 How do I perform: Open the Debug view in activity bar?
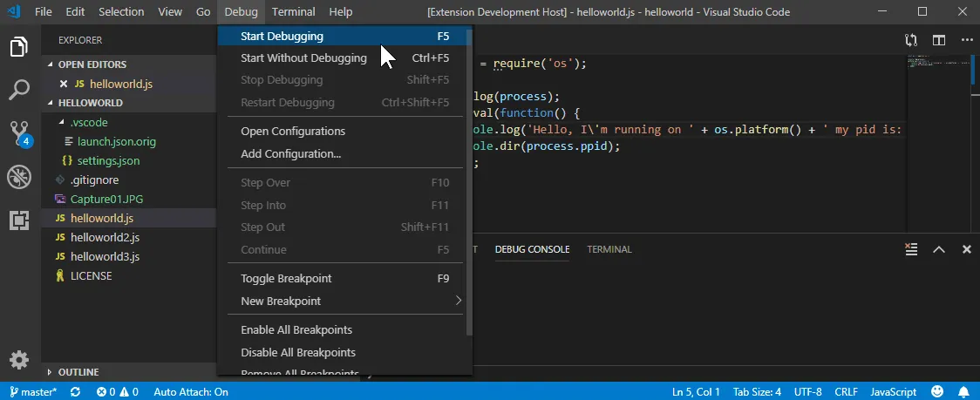19,177
